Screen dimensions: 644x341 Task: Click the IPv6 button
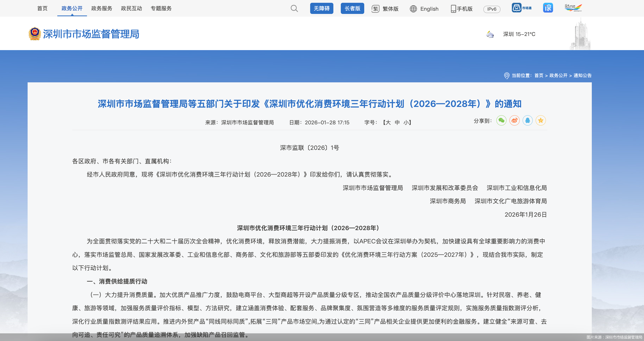492,9
